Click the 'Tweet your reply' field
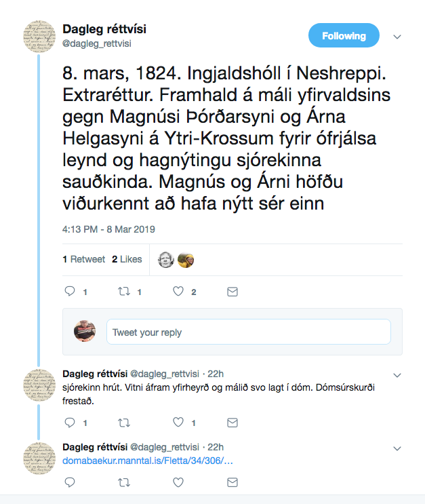The image size is (425, 504). click(x=248, y=332)
